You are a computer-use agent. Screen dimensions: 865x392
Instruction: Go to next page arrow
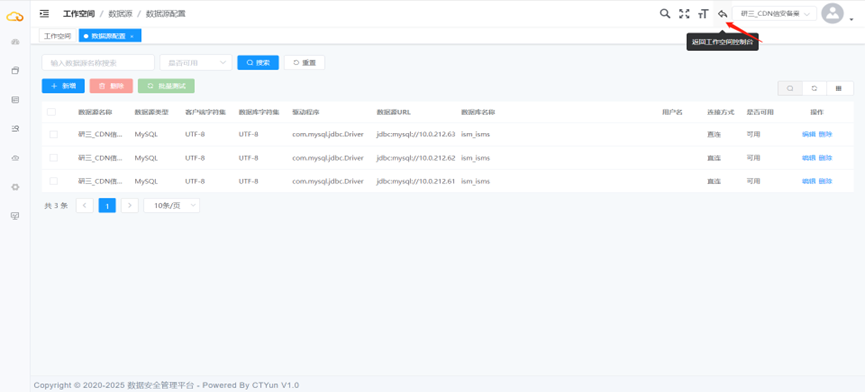129,206
